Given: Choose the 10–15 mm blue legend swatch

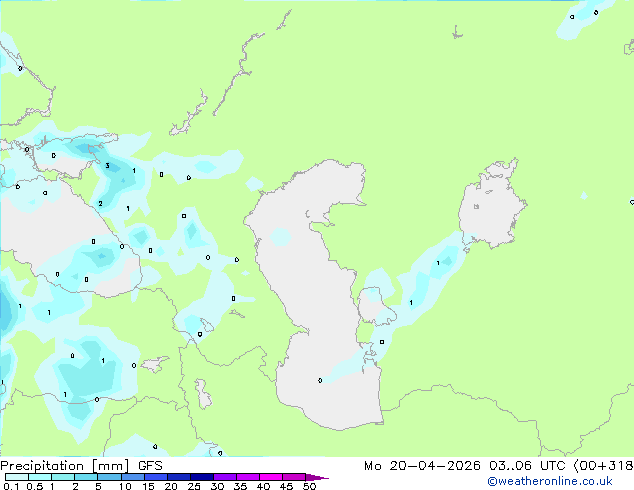Looking at the screenshot, I should pos(132,477).
